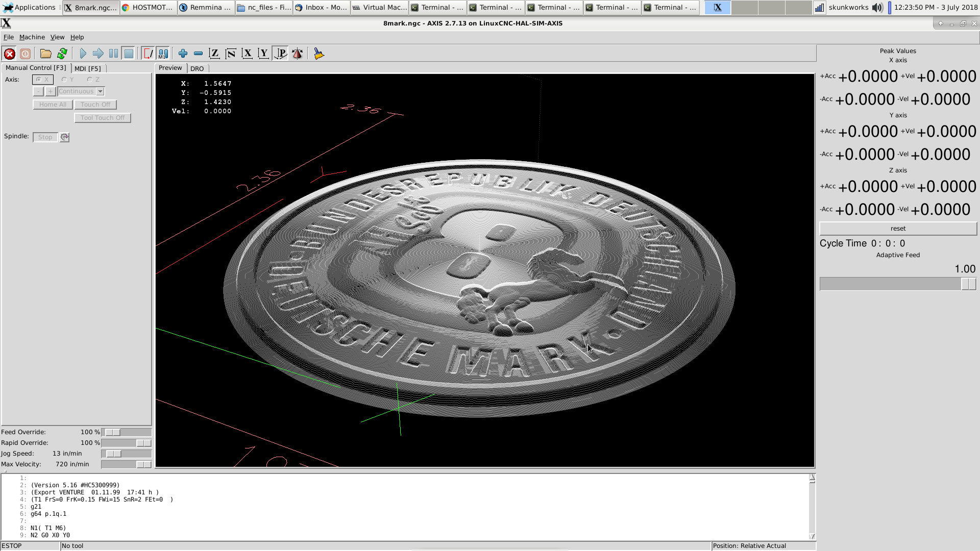Image resolution: width=980 pixels, height=551 pixels.
Task: Click the Tool Touch Off button
Action: point(103,118)
